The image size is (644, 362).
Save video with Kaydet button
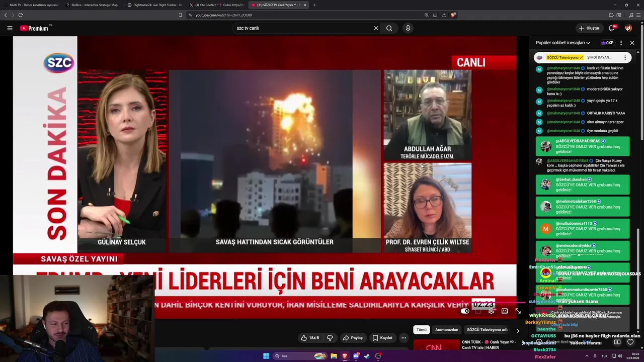(382, 338)
